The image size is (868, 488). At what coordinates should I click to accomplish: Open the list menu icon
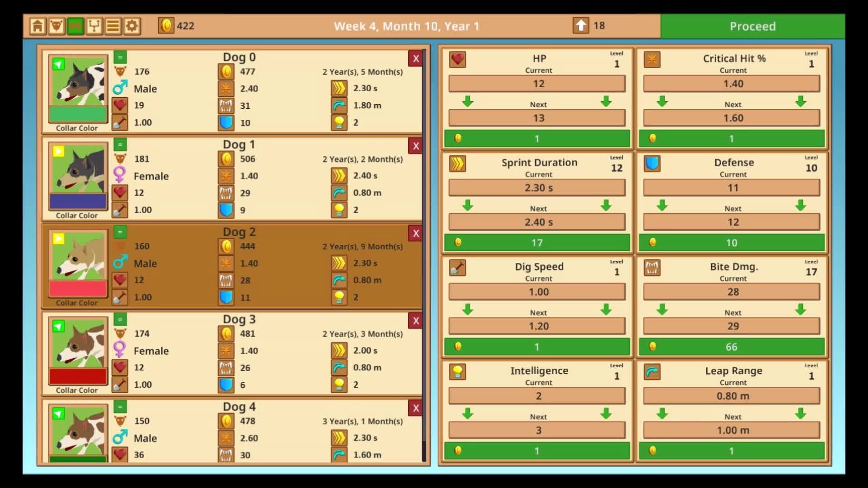point(113,26)
